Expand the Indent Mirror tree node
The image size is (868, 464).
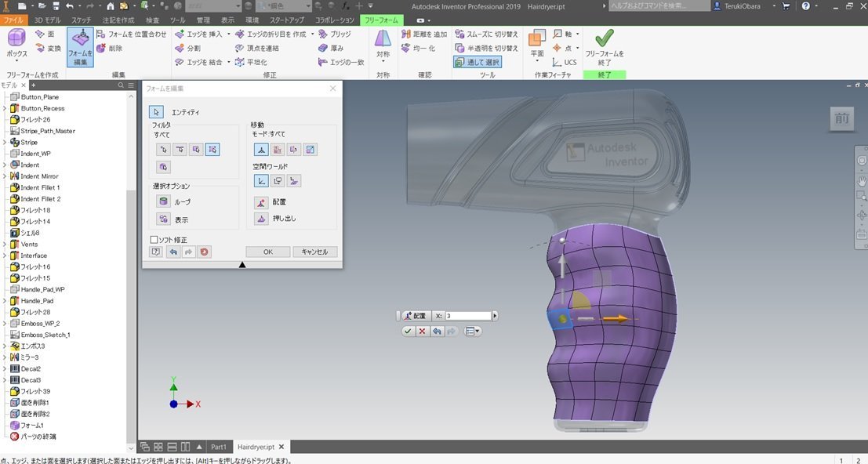pos(5,176)
